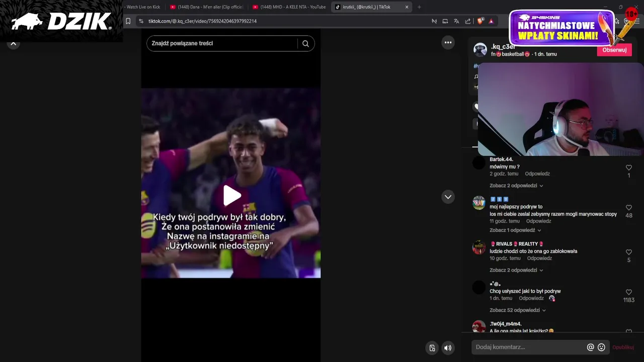Open the .kq_c3er creator profile avatar
The height and width of the screenshot is (362, 644).
pos(480,50)
